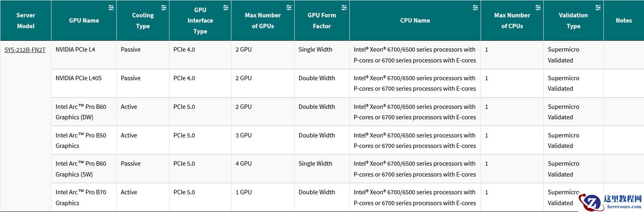The width and height of the screenshot is (644, 212).
Task: Open filter icon in GPU Name column
Action: click(111, 8)
